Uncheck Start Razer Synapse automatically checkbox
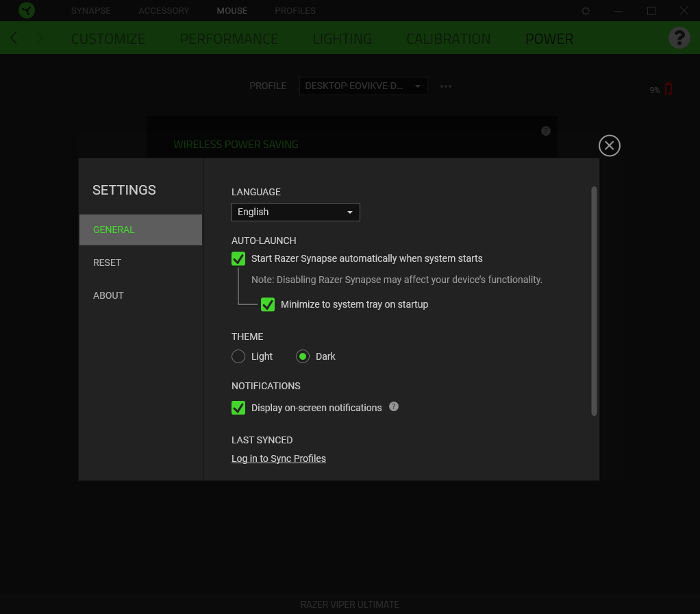This screenshot has height=614, width=700. [238, 258]
